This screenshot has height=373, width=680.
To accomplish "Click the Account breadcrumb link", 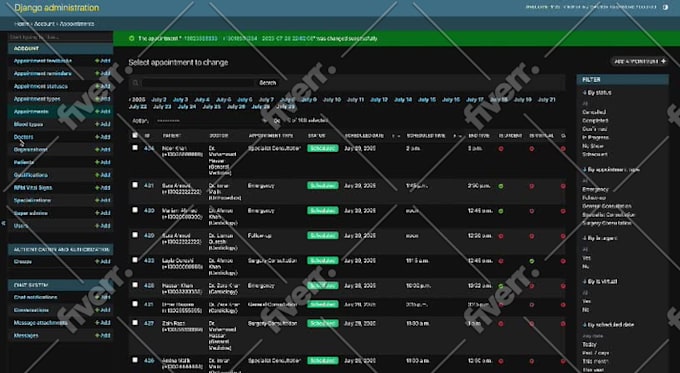I will [44, 24].
